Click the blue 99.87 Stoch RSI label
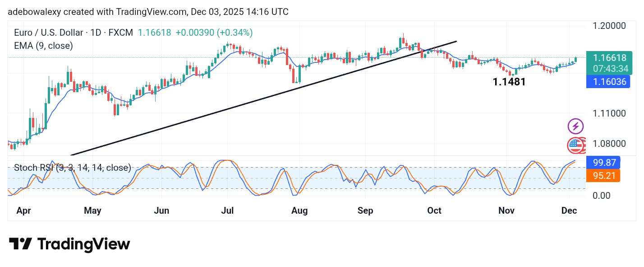Image resolution: width=644 pixels, height=267 pixels. pyautogui.click(x=603, y=162)
